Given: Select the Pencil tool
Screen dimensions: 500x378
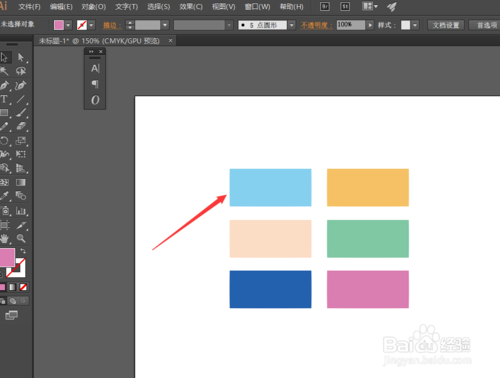Looking at the screenshot, I should pyautogui.click(x=4, y=126).
